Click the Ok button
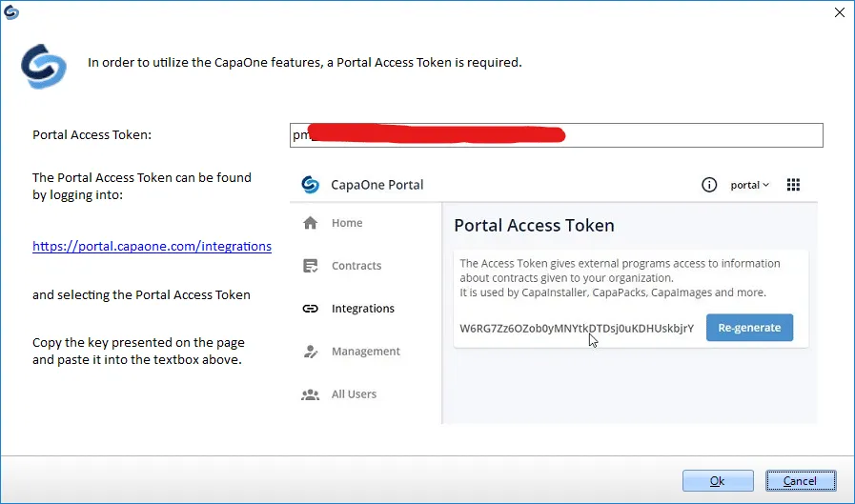 pyautogui.click(x=718, y=480)
